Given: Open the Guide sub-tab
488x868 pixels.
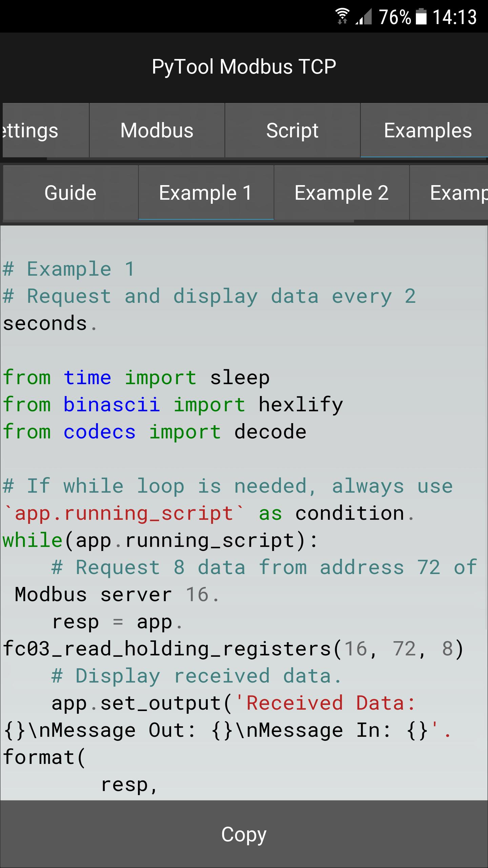Looking at the screenshot, I should (70, 193).
